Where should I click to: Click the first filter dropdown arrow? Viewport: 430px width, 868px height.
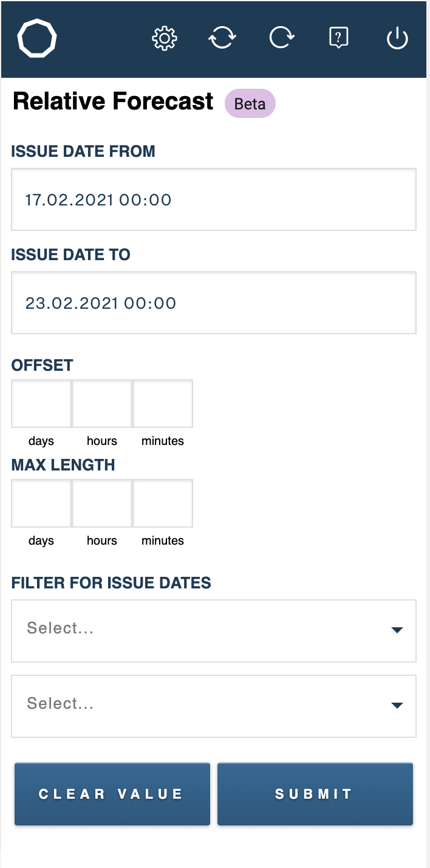point(397,630)
